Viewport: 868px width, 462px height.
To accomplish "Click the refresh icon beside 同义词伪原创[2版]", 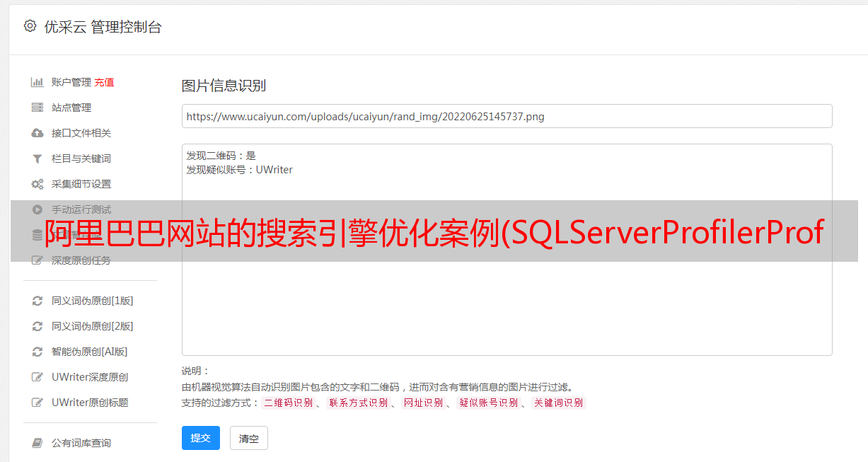I will coord(37,326).
